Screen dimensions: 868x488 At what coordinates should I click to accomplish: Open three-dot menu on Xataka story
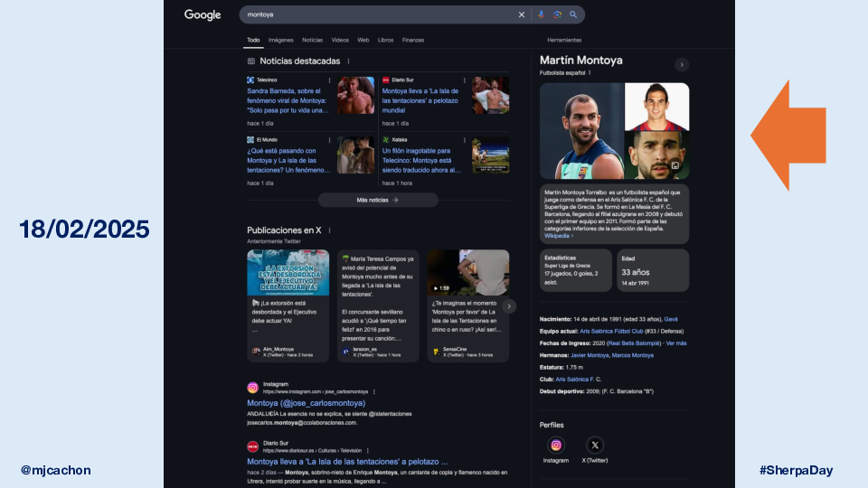465,140
